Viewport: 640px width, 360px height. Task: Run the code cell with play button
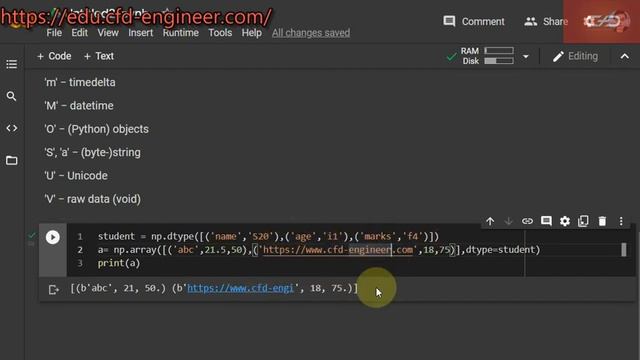click(x=53, y=237)
